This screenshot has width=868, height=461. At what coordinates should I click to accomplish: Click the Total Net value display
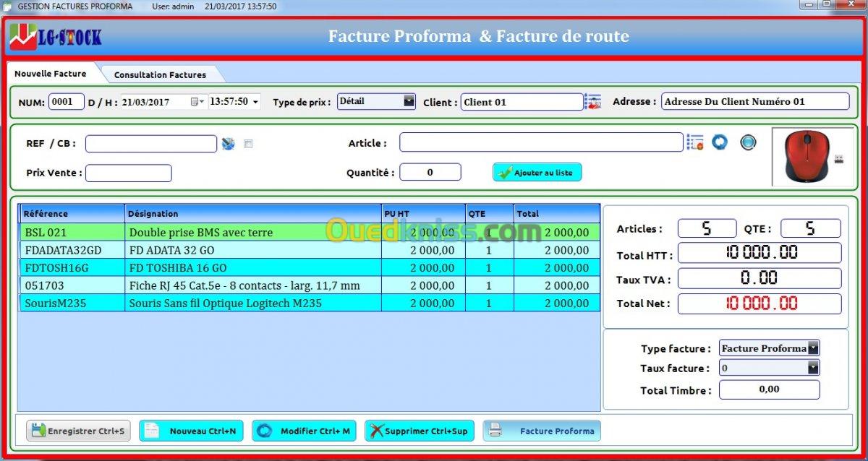[x=759, y=303]
